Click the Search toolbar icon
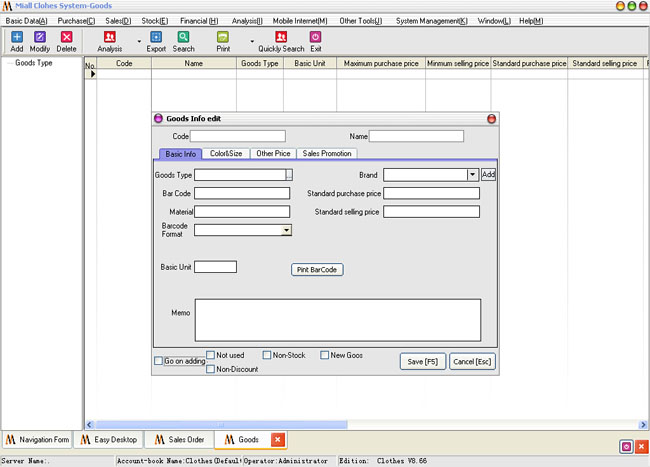 183,41
